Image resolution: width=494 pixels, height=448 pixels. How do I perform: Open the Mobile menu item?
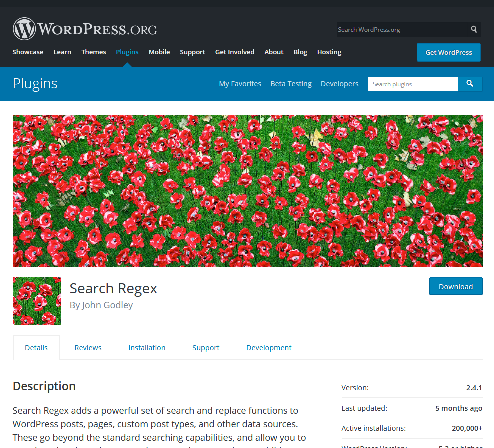tap(159, 52)
